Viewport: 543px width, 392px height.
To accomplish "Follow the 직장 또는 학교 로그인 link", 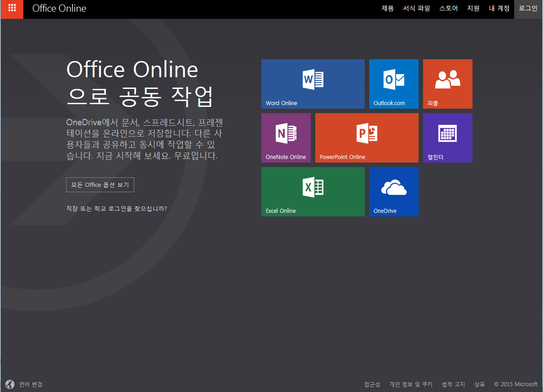I will coord(117,209).
